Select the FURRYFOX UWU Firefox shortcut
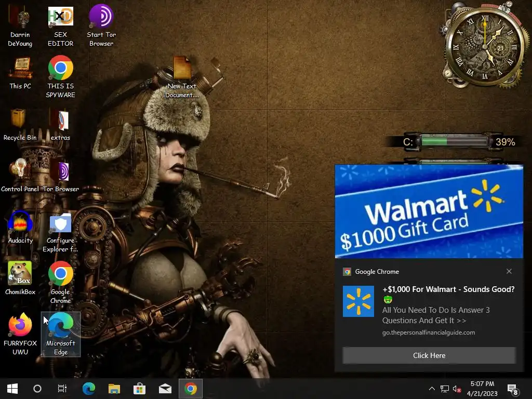This screenshot has width=532, height=399. [x=20, y=334]
